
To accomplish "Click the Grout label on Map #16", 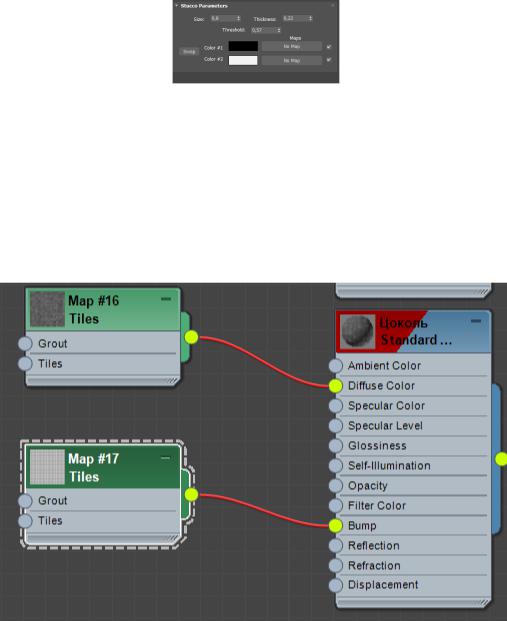I will [53, 344].
